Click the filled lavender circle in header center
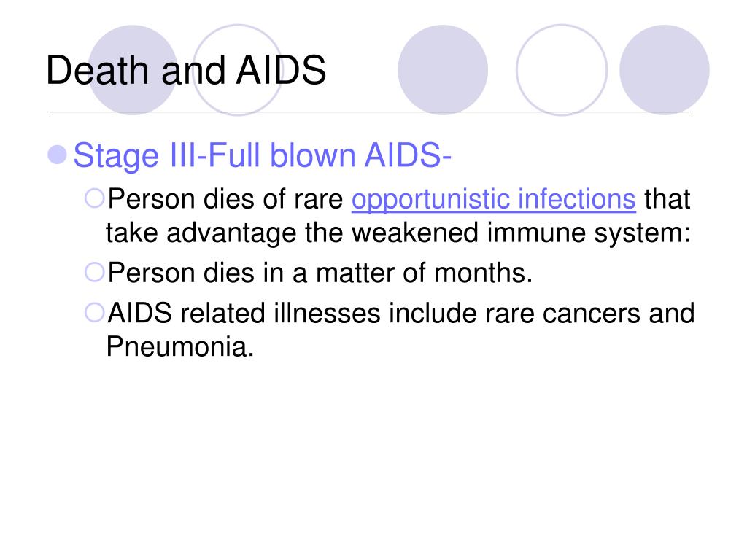 pyautogui.click(x=443, y=70)
